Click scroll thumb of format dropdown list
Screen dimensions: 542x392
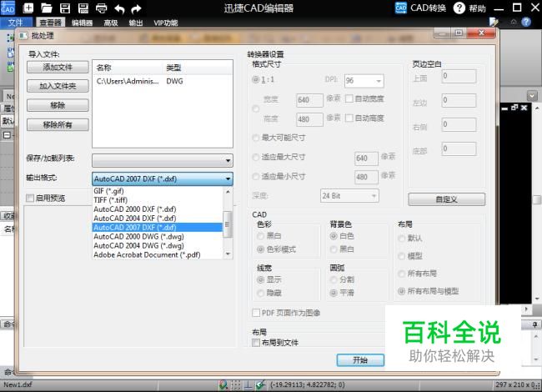coord(228,224)
